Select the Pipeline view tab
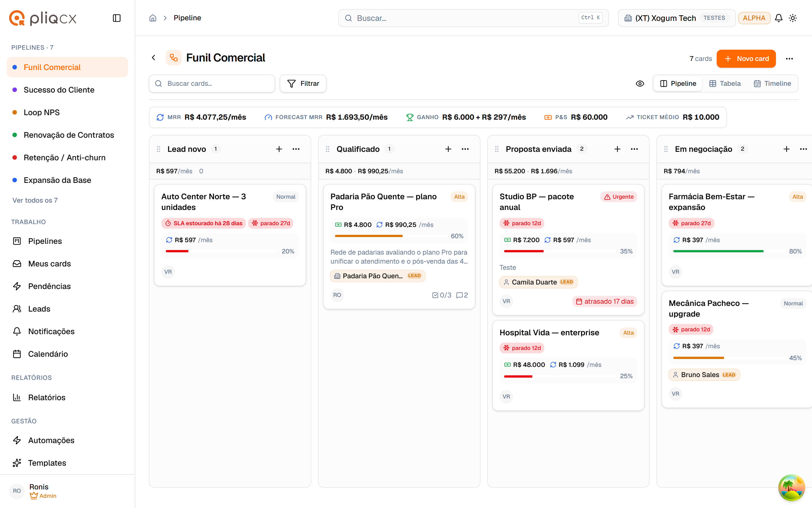This screenshot has height=508, width=812. click(x=678, y=83)
